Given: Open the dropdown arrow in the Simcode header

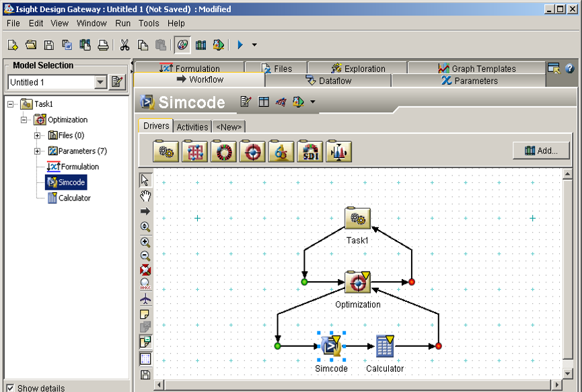Looking at the screenshot, I should [312, 102].
